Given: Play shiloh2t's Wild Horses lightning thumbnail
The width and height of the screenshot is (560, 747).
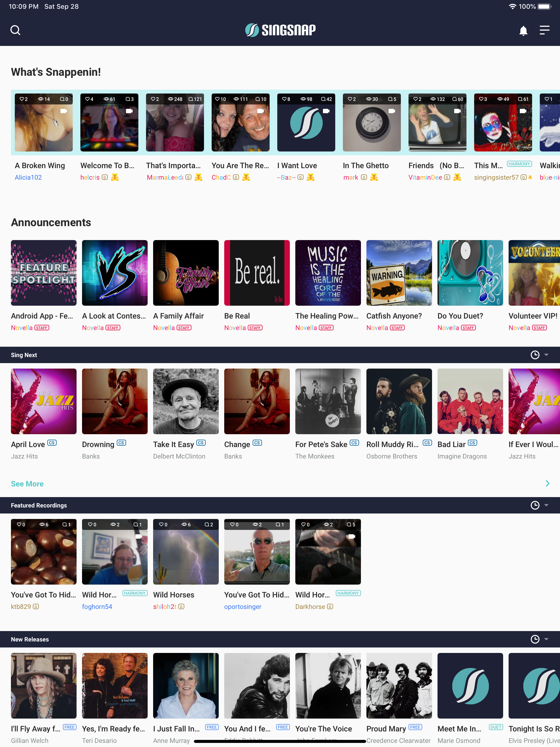Looking at the screenshot, I should (186, 552).
